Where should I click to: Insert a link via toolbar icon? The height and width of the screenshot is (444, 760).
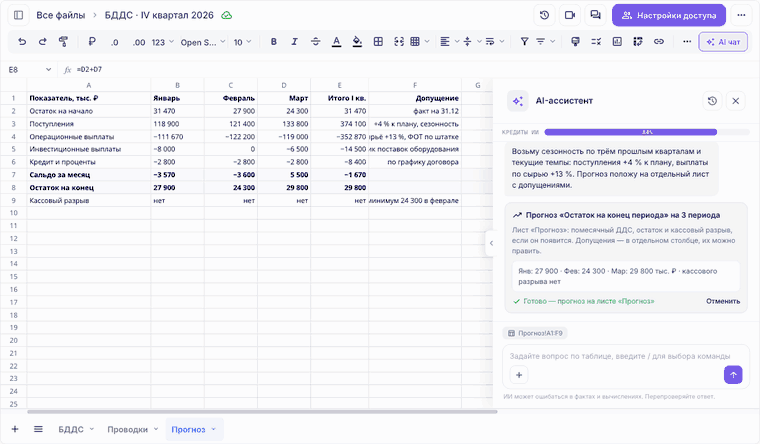coord(659,42)
